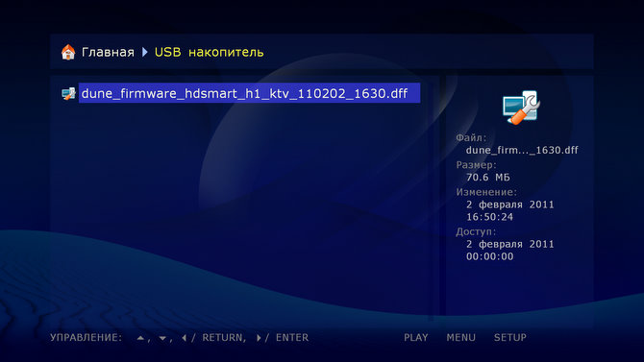Open SETUP from the footer bar

[x=510, y=337]
